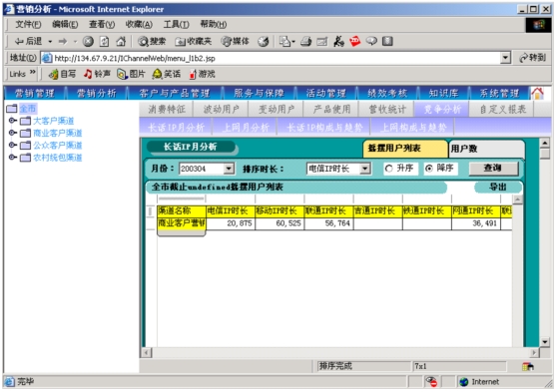
Task: Click the 查询 query button
Action: click(x=493, y=169)
